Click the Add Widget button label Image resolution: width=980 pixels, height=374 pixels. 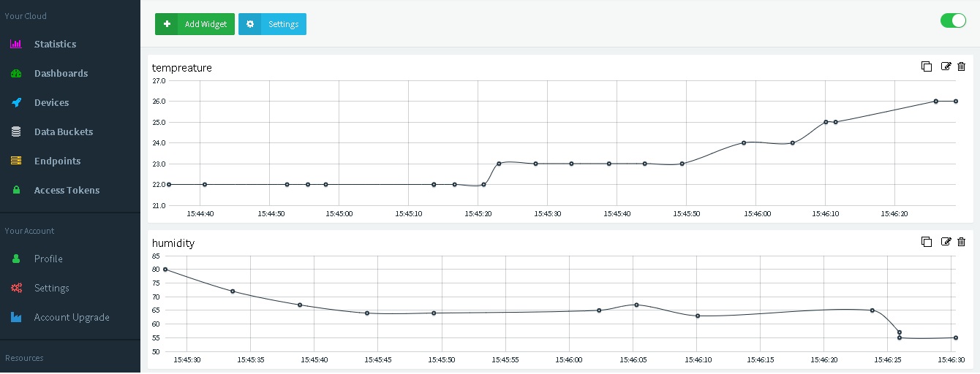pyautogui.click(x=206, y=24)
